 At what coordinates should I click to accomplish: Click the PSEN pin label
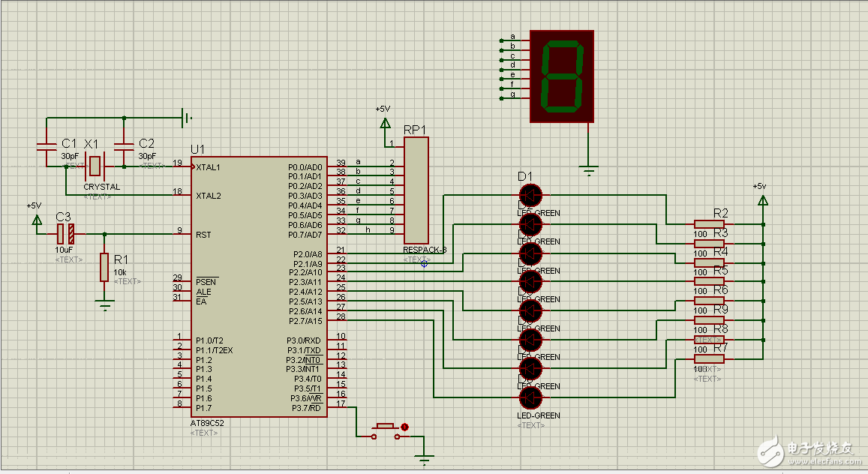(x=206, y=281)
